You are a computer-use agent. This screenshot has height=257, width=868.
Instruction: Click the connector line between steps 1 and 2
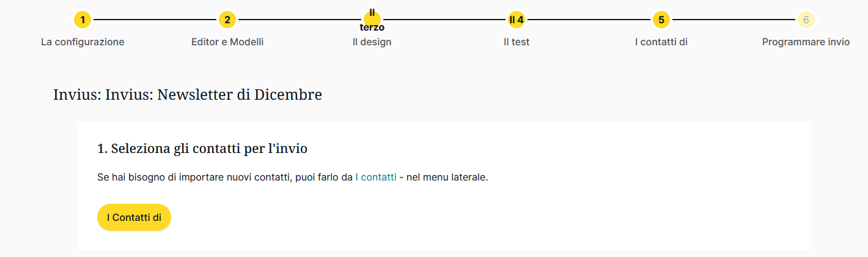pyautogui.click(x=155, y=20)
